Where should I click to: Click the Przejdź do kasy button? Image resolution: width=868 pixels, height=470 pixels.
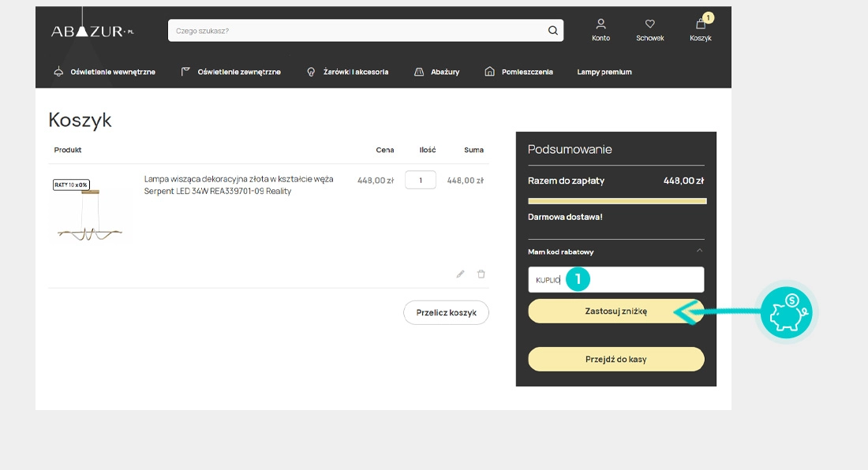[x=616, y=359]
